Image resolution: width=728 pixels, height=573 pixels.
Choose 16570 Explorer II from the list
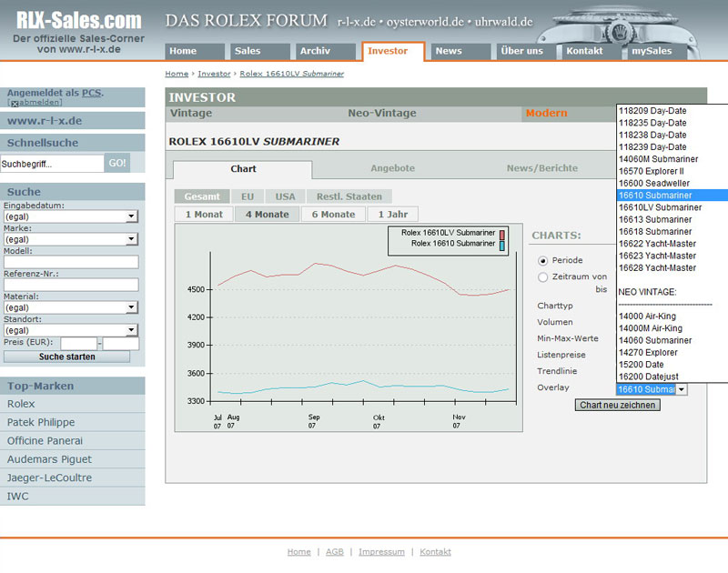651,171
